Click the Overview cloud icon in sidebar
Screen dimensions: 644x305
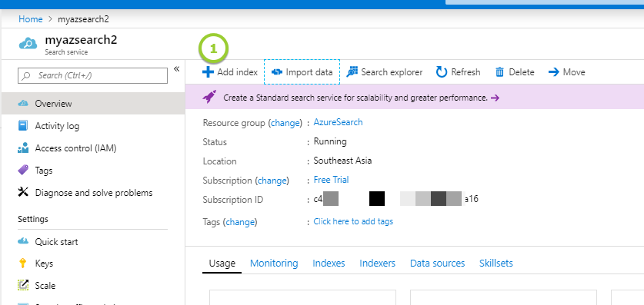[23, 103]
